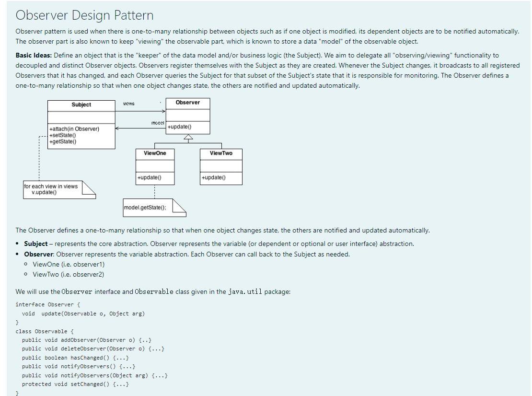
Task: Click the 'interface Observer {' code line
Action: click(x=48, y=305)
